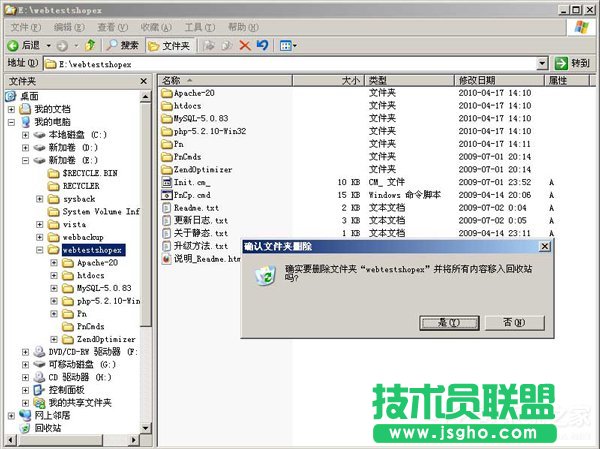This screenshot has height=449, width=600.
Task: Expand Local Disk (C:) tree node
Action: pos(25,135)
